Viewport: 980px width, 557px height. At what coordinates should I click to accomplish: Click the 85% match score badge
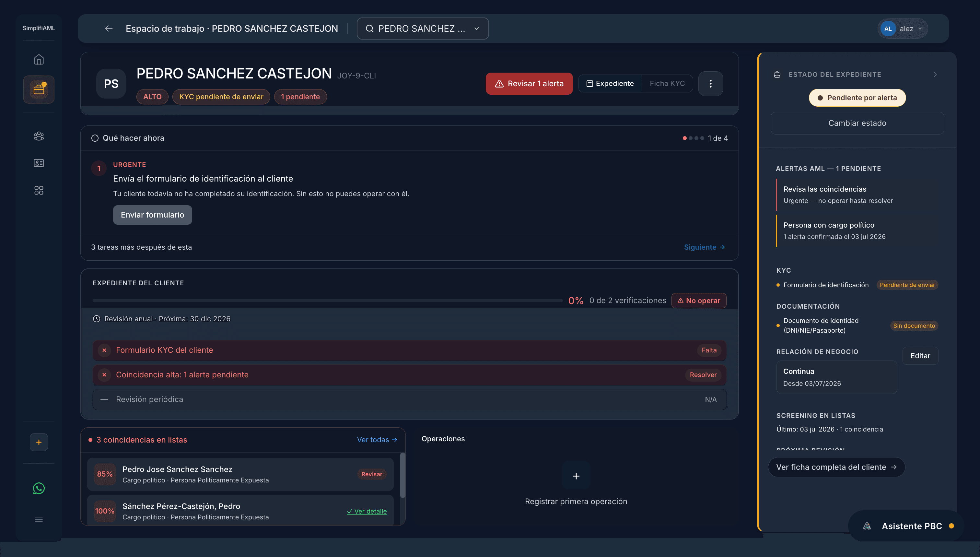(x=105, y=474)
